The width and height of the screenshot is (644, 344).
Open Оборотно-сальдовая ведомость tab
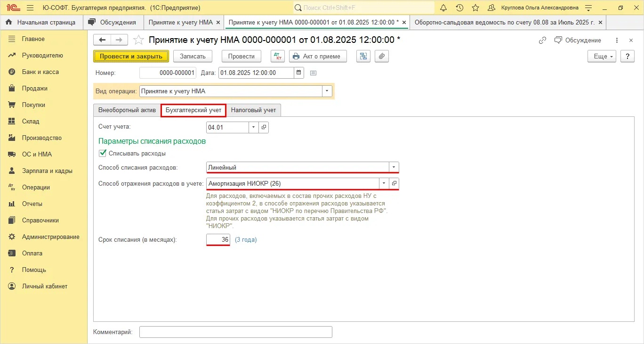505,22
